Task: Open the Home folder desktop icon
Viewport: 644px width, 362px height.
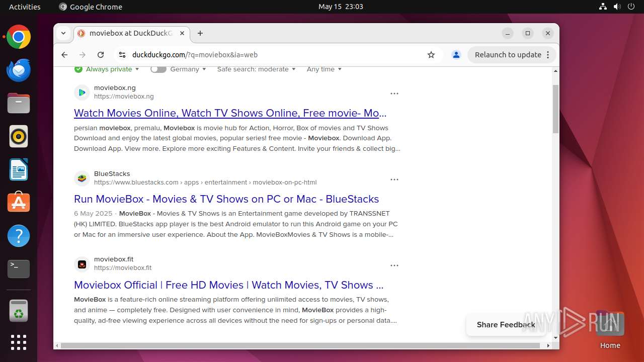Action: [x=610, y=330]
